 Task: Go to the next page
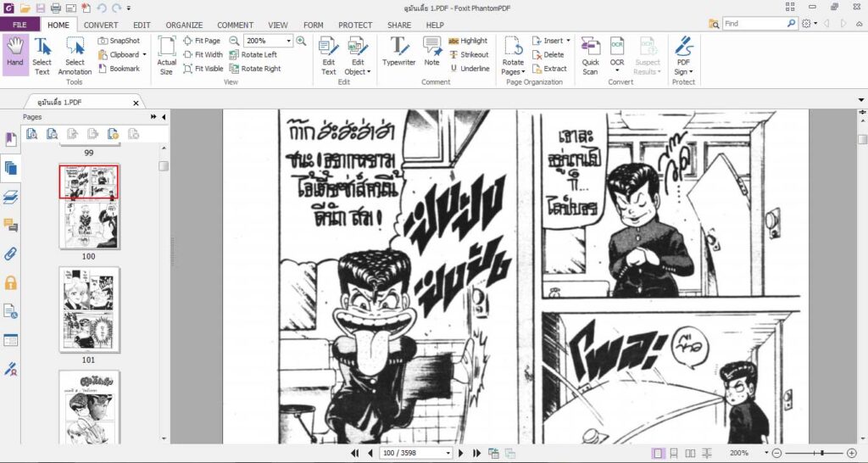461,453
